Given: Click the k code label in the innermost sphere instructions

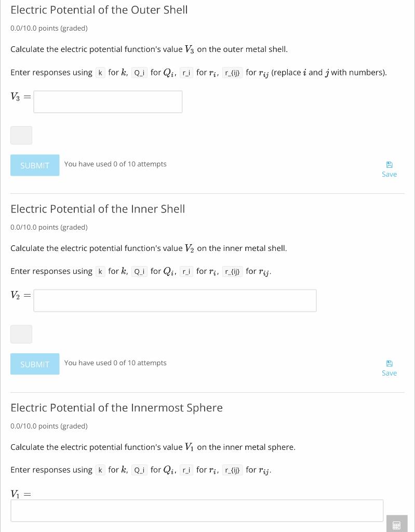Looking at the screenshot, I should pos(100,470).
